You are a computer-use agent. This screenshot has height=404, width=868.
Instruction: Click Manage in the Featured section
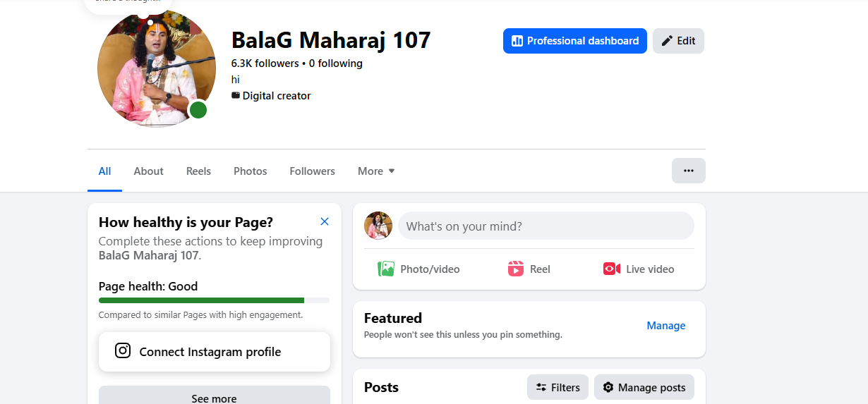[666, 326]
